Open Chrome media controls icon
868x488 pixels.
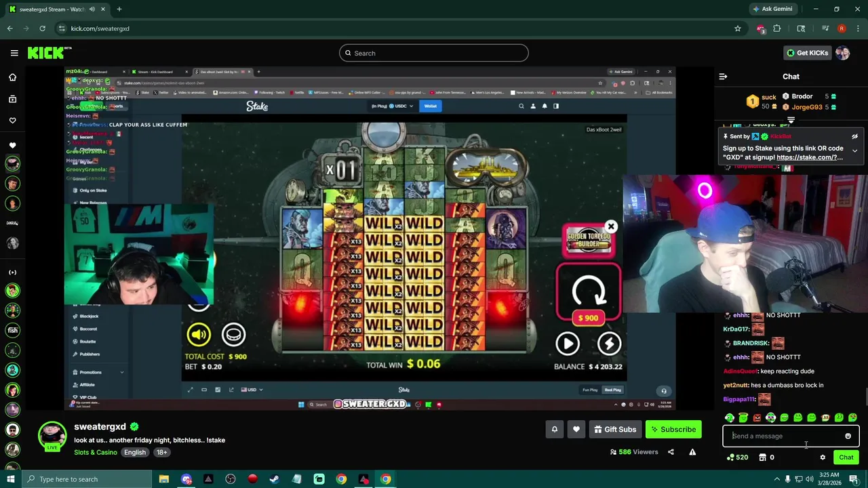pos(825,28)
